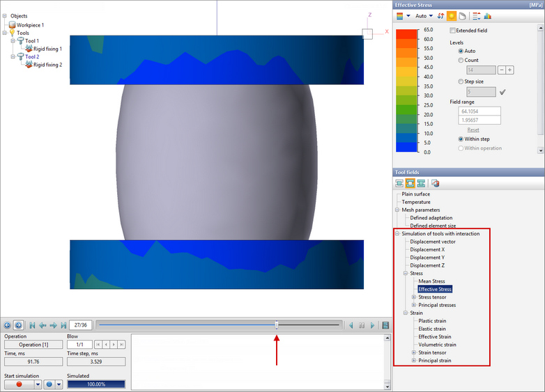
Task: Click the simulation timeline slider handle
Action: (x=277, y=324)
